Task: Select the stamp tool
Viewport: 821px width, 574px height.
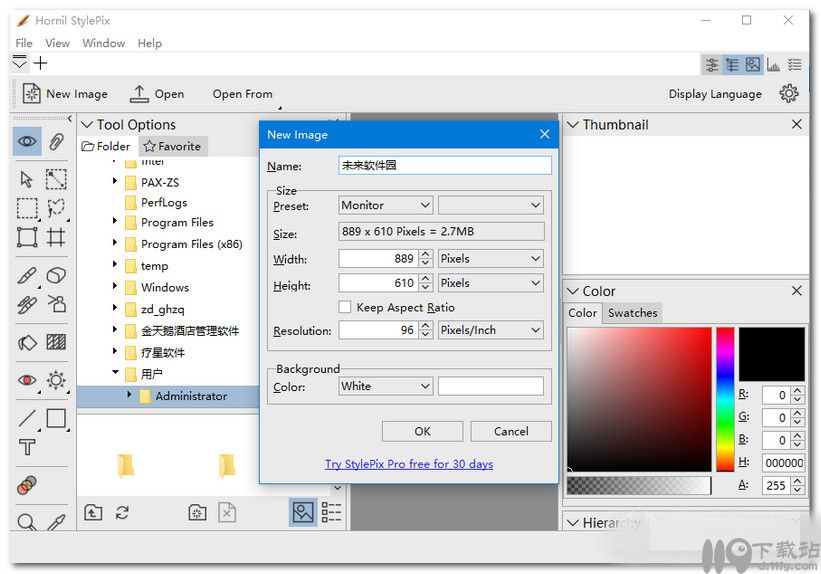Action: click(57, 303)
